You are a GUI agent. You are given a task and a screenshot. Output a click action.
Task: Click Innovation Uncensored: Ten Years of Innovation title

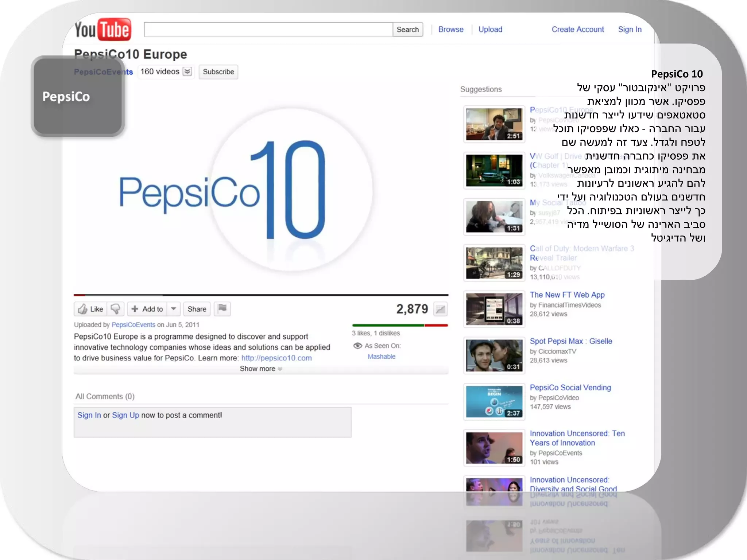577,438
